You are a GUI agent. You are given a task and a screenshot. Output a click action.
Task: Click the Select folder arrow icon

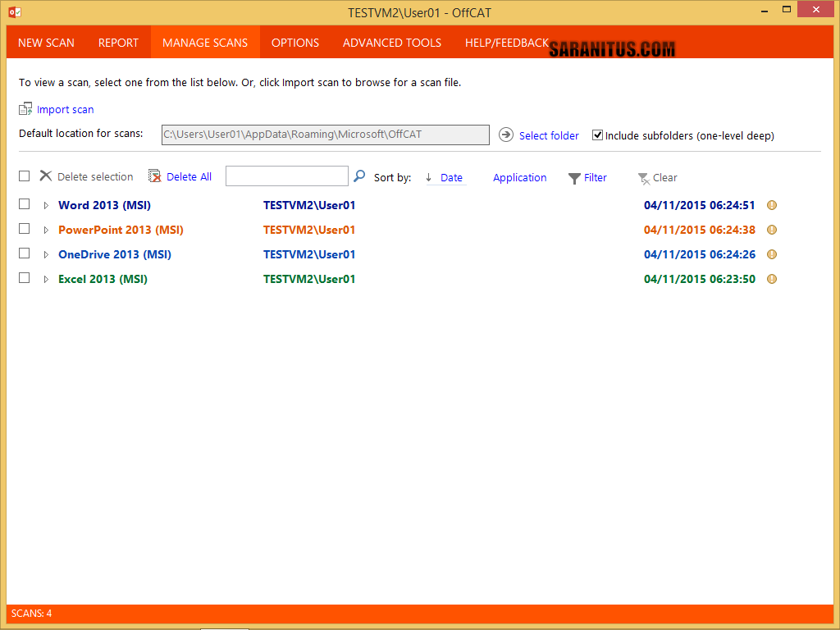pos(505,135)
